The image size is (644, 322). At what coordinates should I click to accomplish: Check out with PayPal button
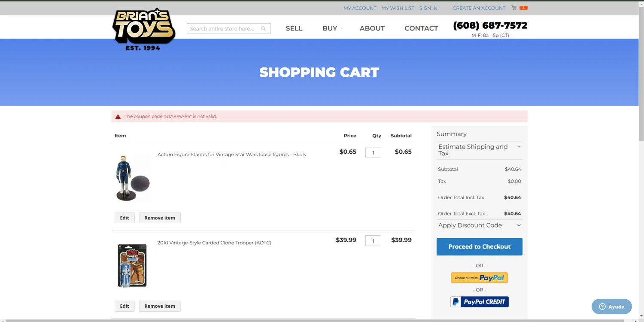point(480,278)
